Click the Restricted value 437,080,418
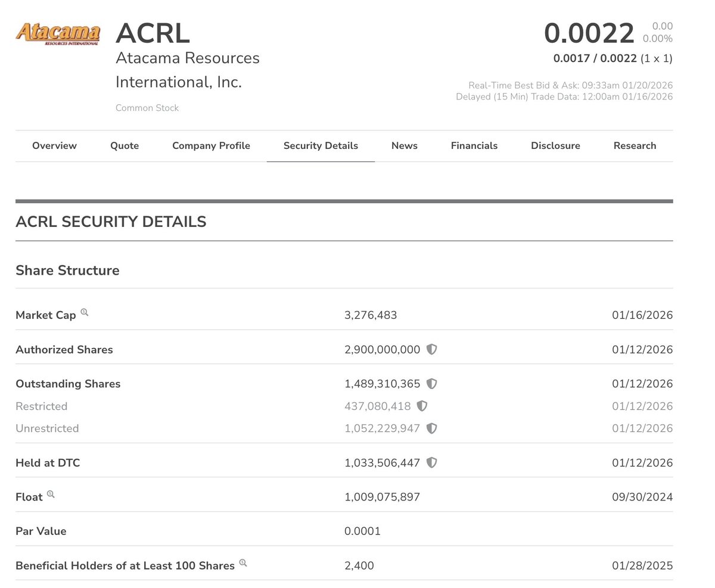This screenshot has height=588, width=715. [378, 406]
